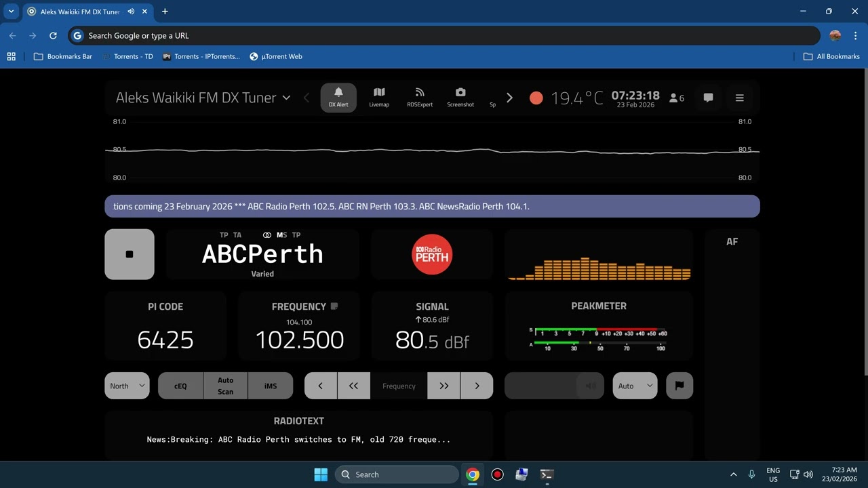Open the Windows Start menu
The image size is (868, 488).
pos(321,474)
